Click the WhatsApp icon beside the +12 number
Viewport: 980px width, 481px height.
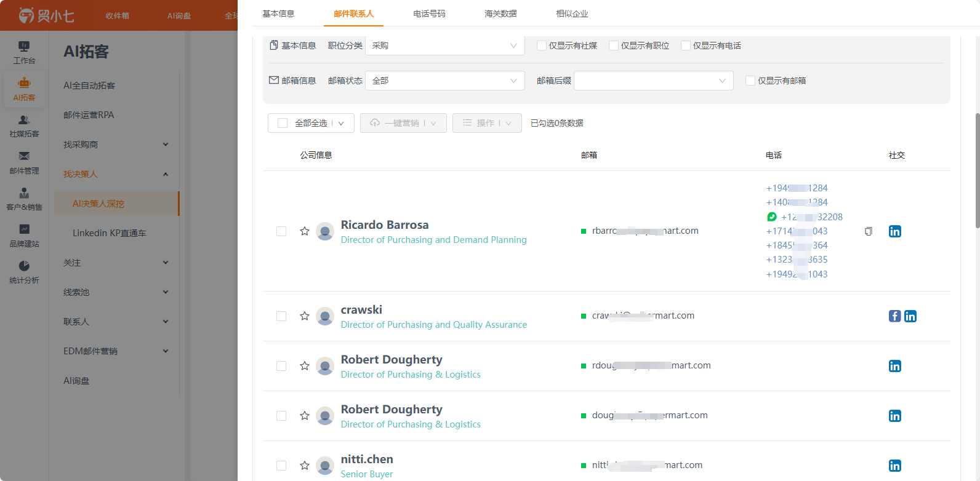click(772, 217)
